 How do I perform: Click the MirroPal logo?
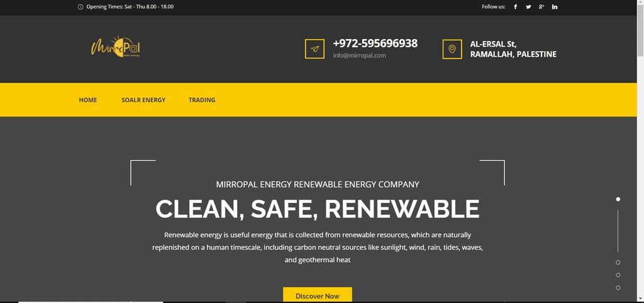(116, 47)
